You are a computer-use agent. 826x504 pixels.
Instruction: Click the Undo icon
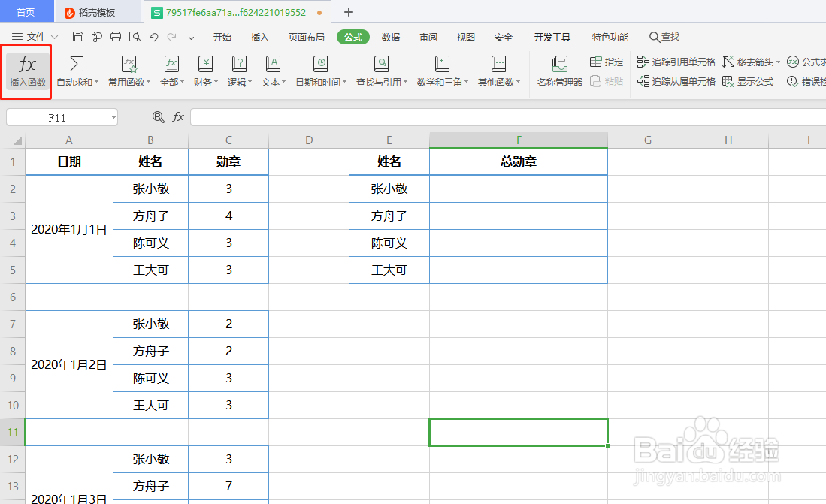tap(153, 36)
